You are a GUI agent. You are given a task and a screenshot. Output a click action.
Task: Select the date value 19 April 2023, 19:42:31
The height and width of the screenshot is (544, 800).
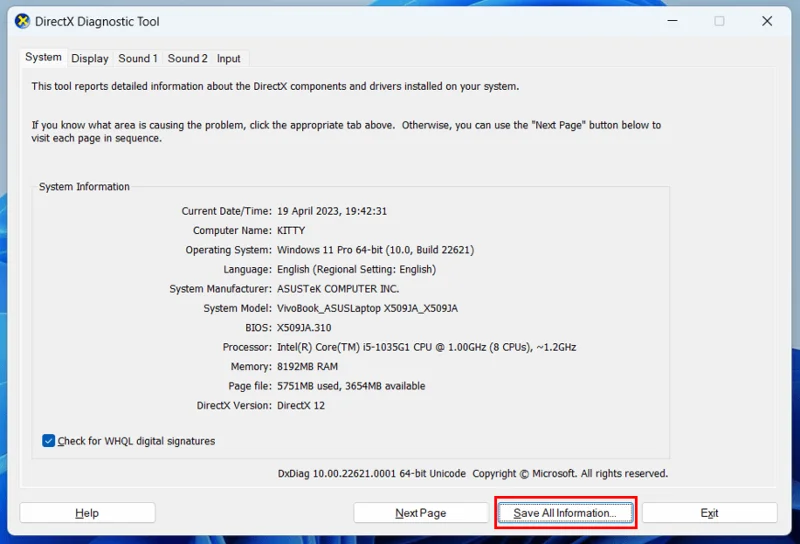coord(332,211)
